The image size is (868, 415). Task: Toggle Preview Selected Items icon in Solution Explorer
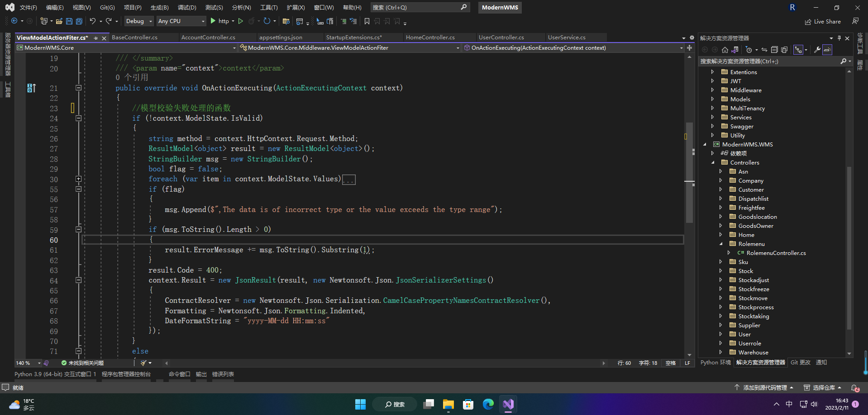tap(827, 50)
